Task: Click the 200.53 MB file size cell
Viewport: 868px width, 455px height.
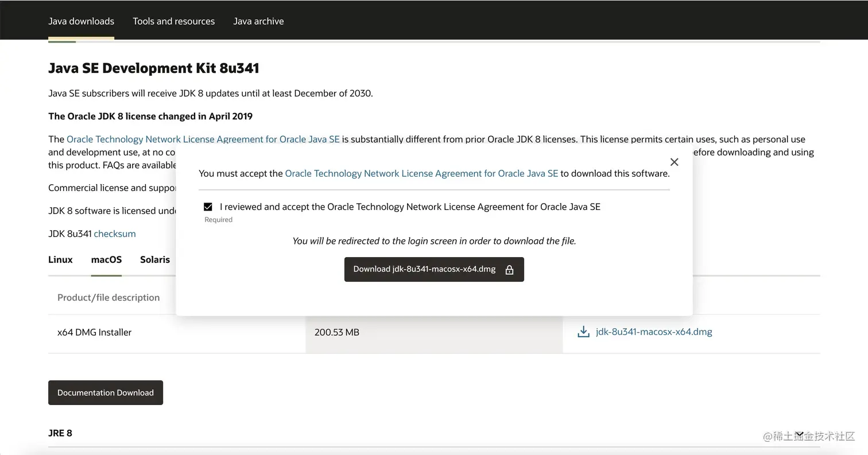Action: coord(337,332)
